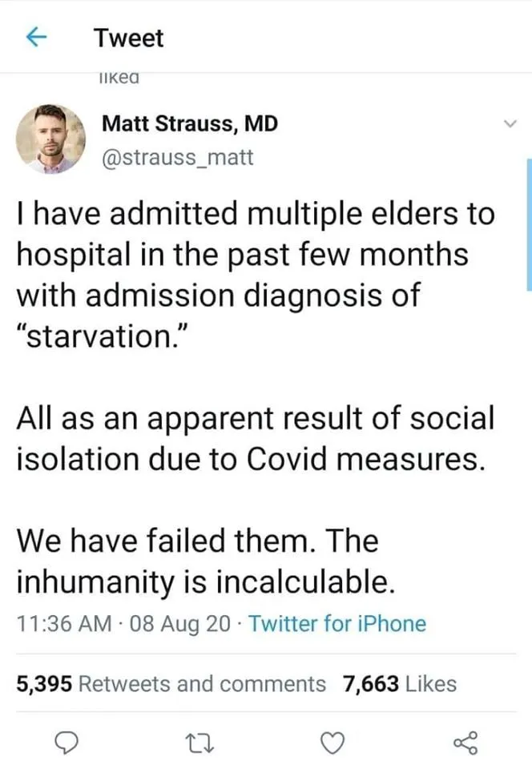View the 5,395 Retweets and comments list

coord(171,683)
